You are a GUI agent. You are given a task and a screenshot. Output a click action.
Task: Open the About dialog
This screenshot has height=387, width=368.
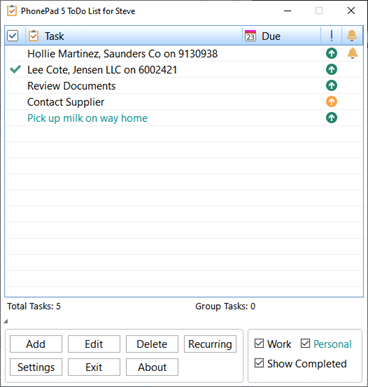click(152, 367)
